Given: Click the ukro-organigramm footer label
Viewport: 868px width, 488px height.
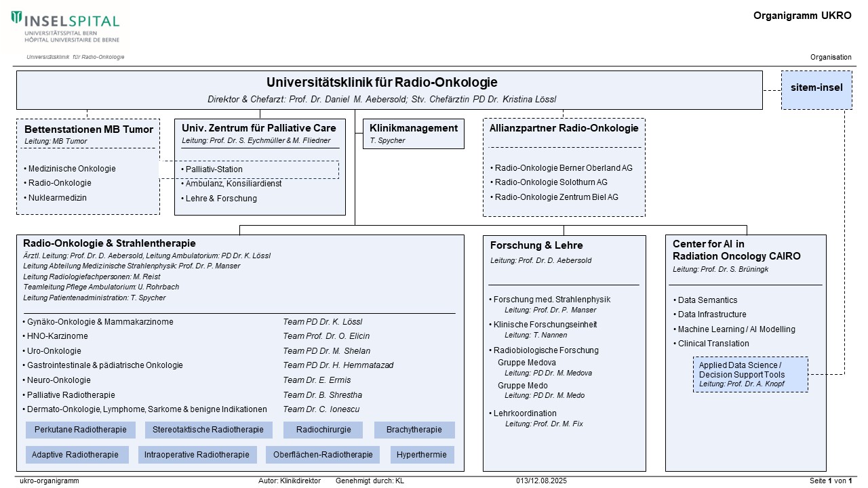Looking at the screenshot, I should 50,481.
